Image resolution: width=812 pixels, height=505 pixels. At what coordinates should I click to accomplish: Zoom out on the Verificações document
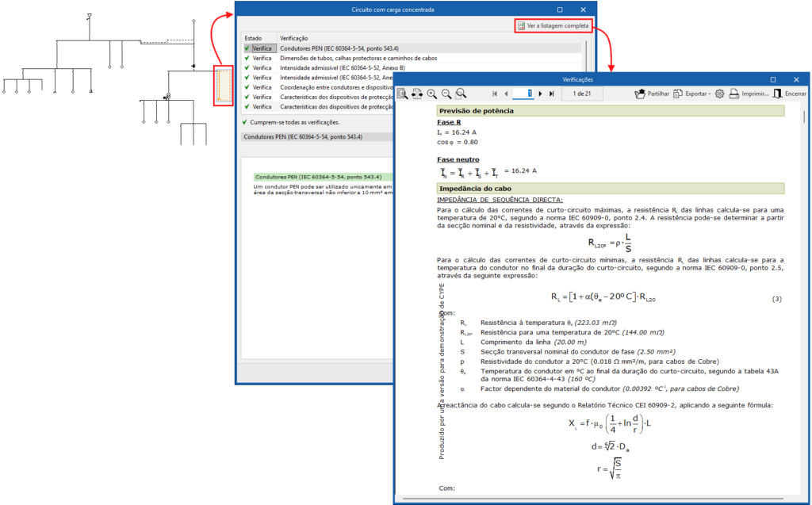coord(446,94)
